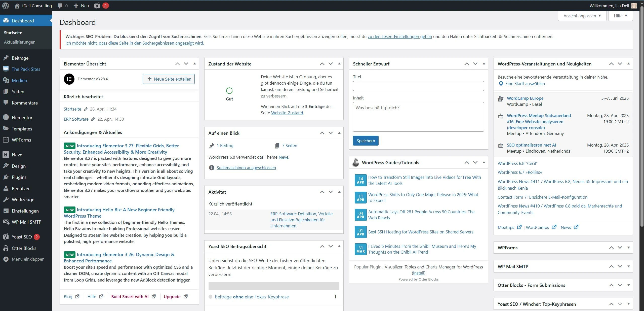Click the Elementor icon in sidebar
Viewport: 644px width, 311px height.
tap(6, 117)
